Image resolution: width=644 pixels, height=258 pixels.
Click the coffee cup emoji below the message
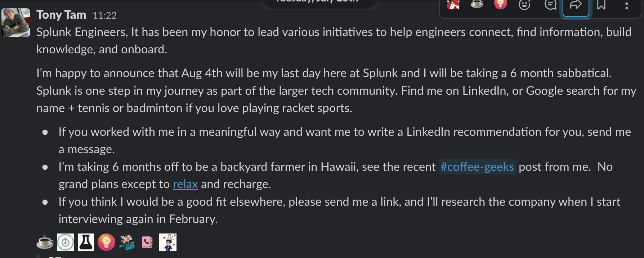(x=45, y=242)
